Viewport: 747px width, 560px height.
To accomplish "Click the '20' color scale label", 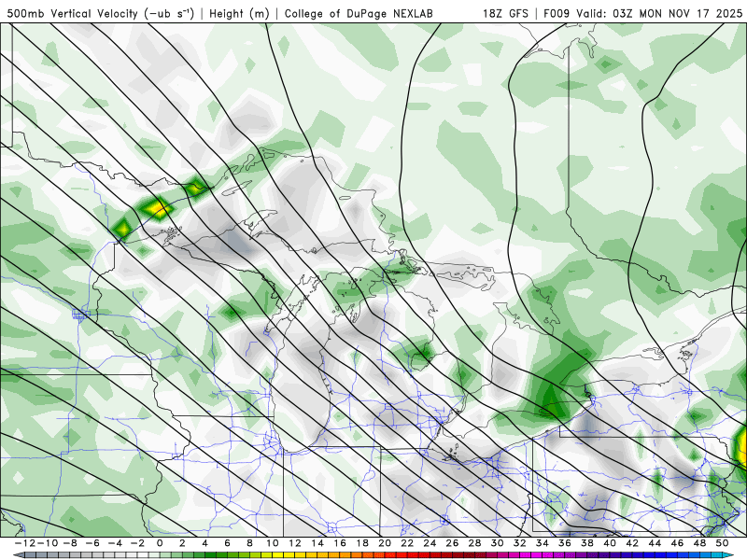I will coord(385,543).
